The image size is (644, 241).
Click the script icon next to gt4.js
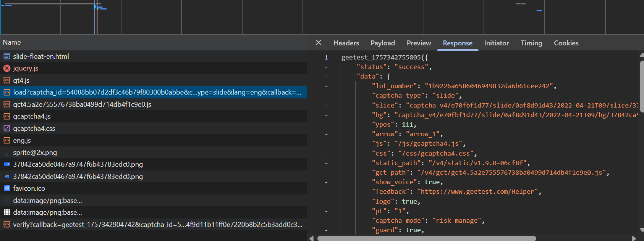7,80
